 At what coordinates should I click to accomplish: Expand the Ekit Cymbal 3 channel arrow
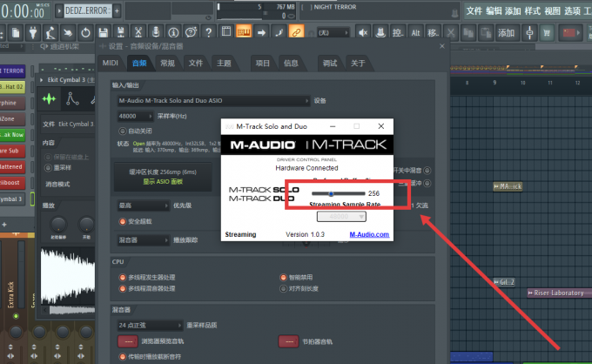coord(42,80)
